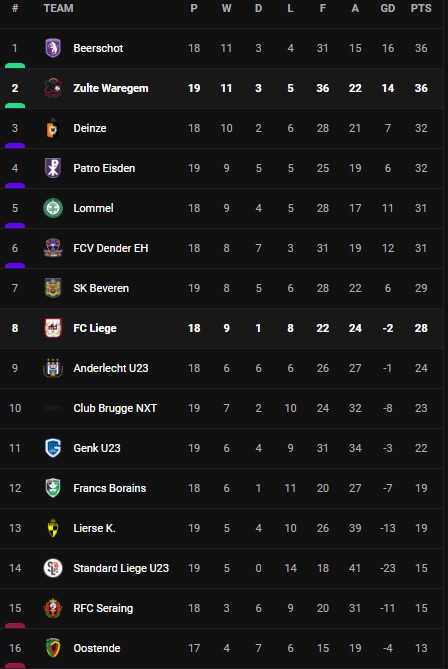The image size is (448, 669).
Task: Click the FC Liege red crest
Action: [x=53, y=328]
